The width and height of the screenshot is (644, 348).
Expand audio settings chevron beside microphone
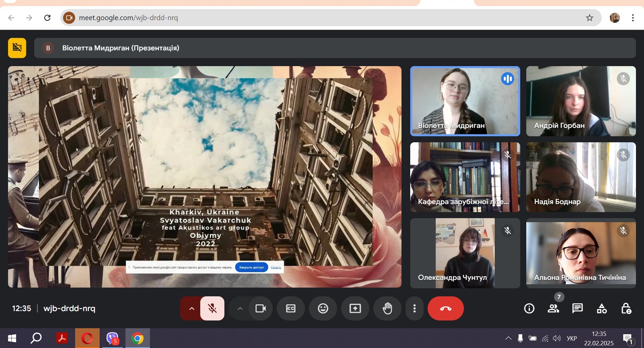click(192, 308)
